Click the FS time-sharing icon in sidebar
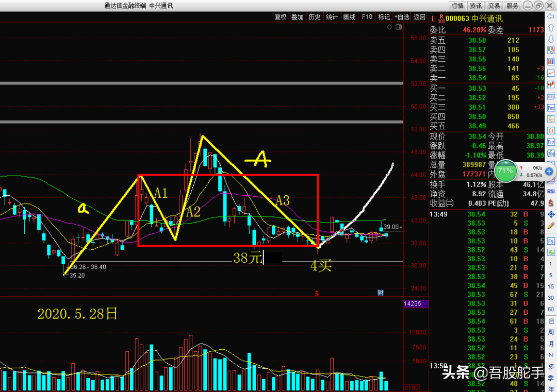The width and height of the screenshot is (557, 392). click(551, 241)
